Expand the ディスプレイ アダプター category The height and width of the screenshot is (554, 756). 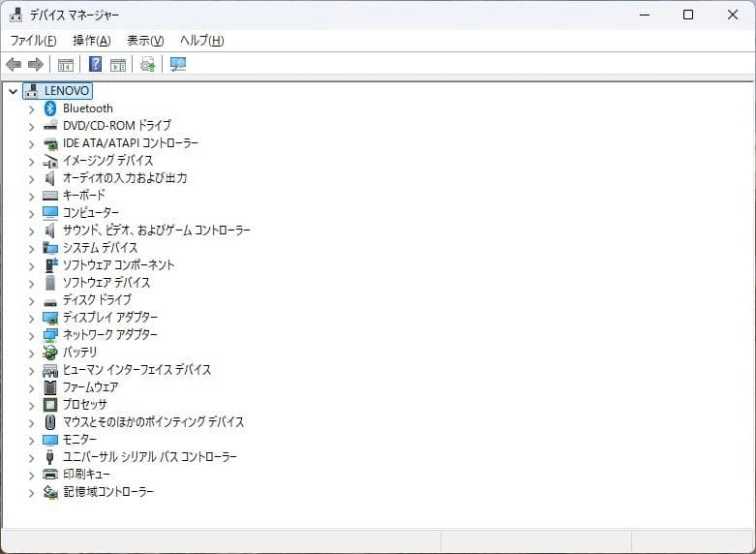tap(31, 318)
